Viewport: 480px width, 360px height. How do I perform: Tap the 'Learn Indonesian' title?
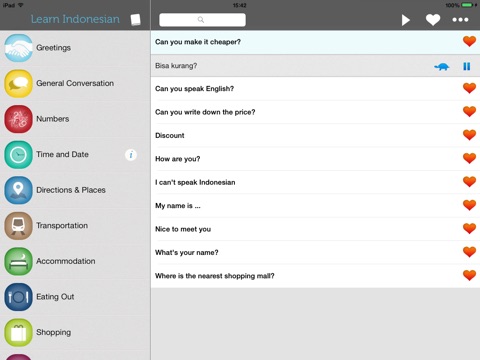(75, 19)
